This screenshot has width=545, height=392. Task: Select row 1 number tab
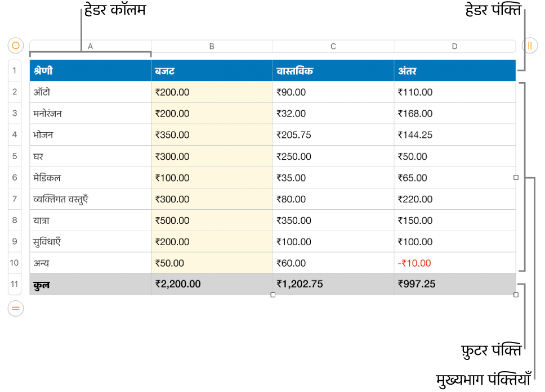(14, 70)
